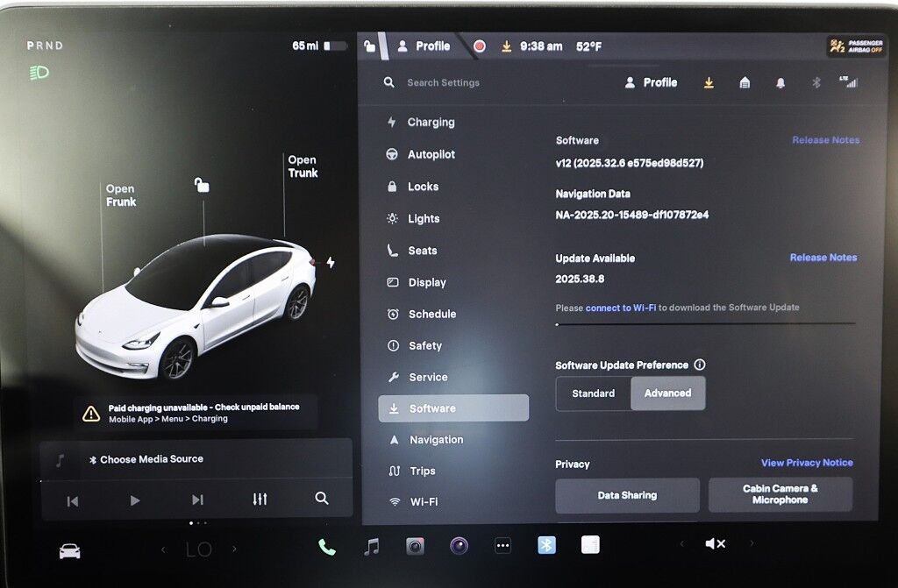Open the audio equalizer controls
The height and width of the screenshot is (588, 898).
tap(260, 499)
